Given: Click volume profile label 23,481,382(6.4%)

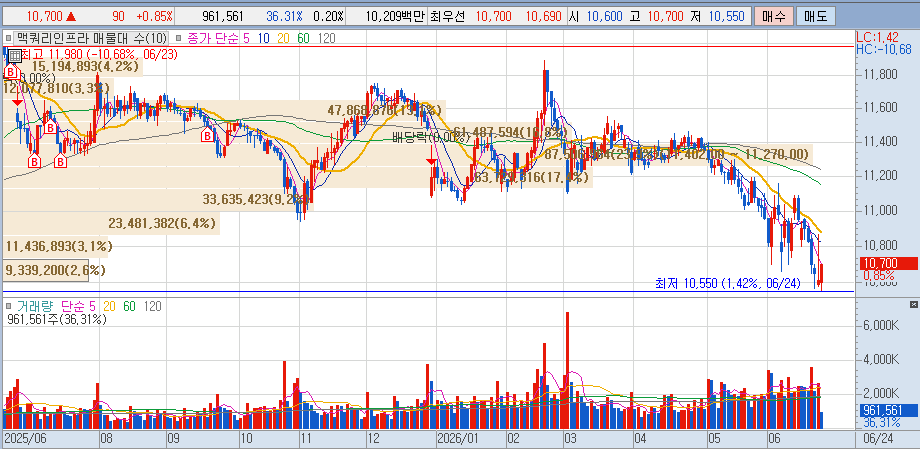Looking at the screenshot, I should point(162,223).
